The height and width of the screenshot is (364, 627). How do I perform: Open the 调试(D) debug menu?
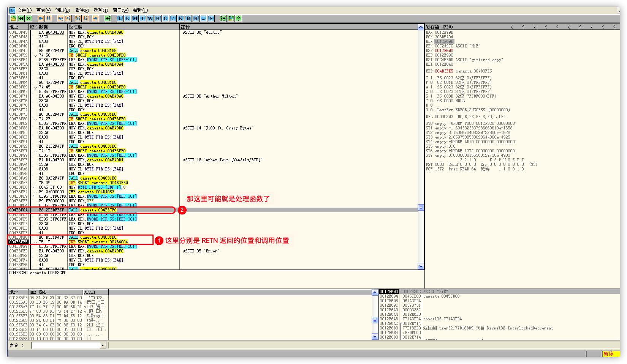pyautogui.click(x=63, y=10)
